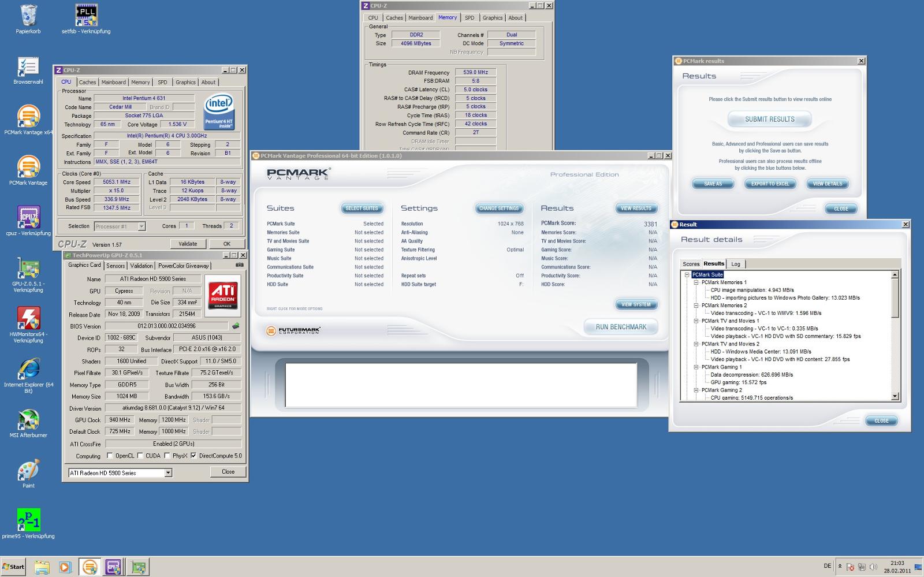Switch to the Sensors tab in GPU-Z
This screenshot has height=577, width=924.
(x=115, y=266)
